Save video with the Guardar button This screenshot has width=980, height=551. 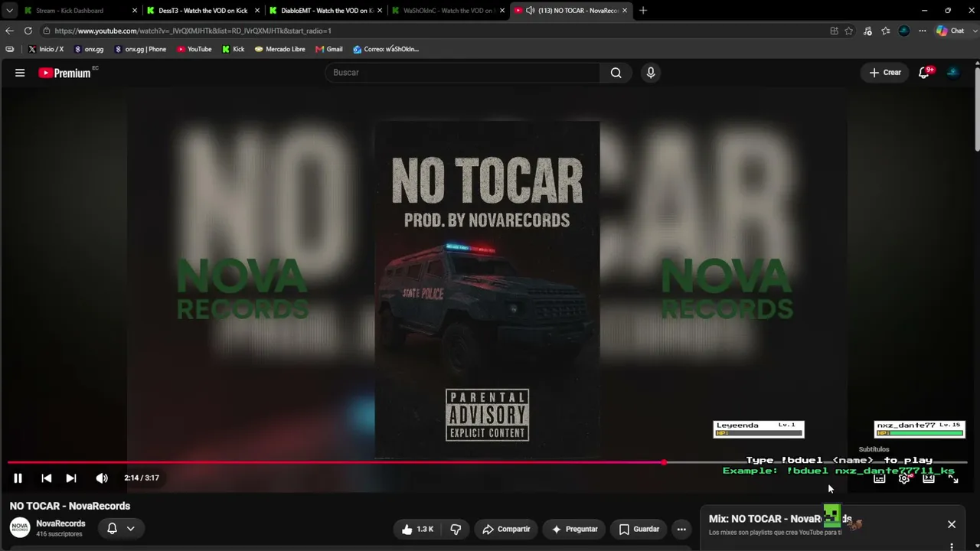click(639, 529)
